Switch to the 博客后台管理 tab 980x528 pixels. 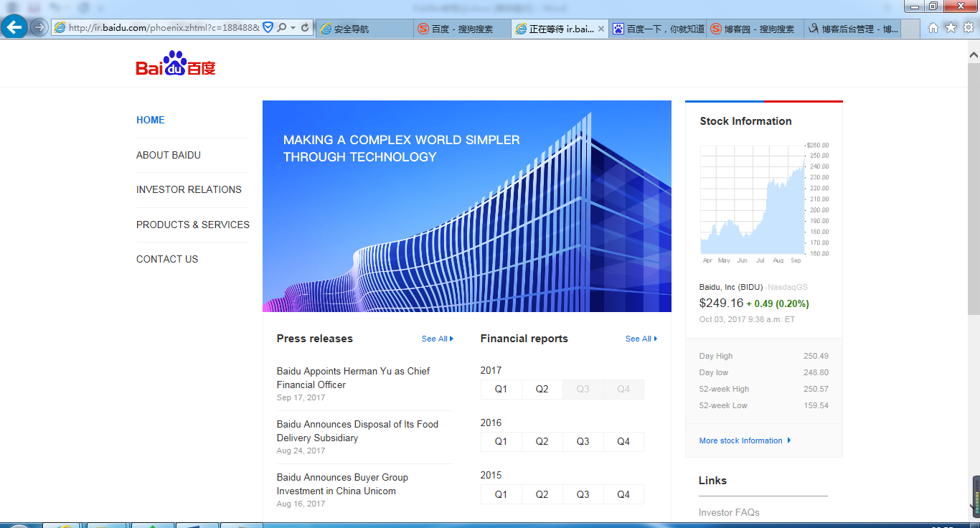click(x=852, y=29)
